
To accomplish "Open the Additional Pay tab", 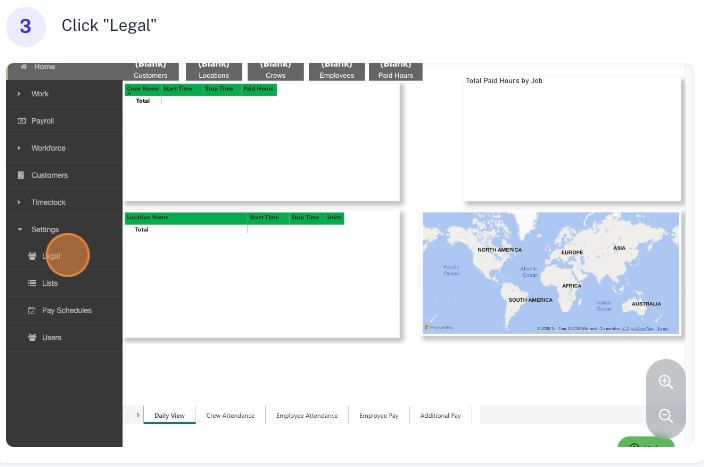I will coord(440,415).
